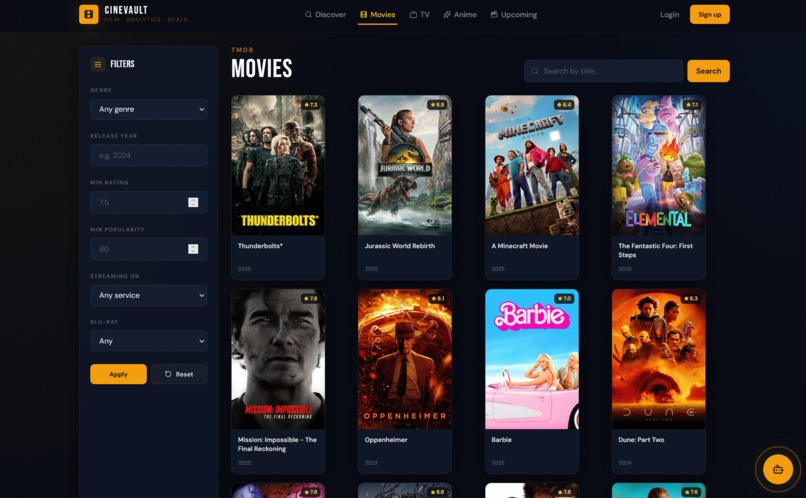Click The Fantastic Four: First Steps title
806x498 pixels.
coord(655,250)
